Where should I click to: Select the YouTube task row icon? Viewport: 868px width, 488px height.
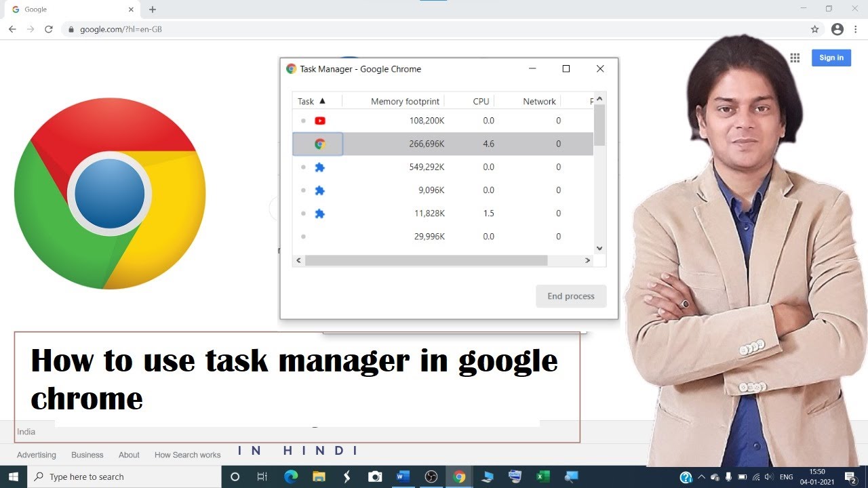tap(320, 121)
